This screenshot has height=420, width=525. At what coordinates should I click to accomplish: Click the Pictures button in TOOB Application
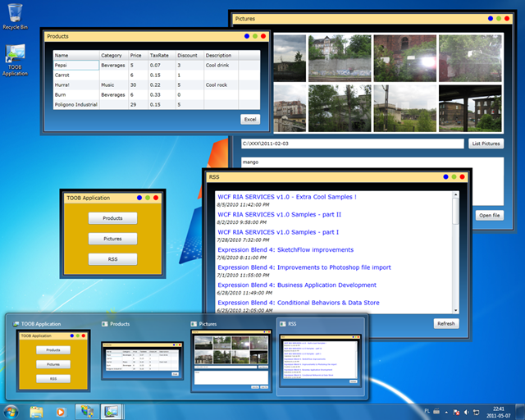click(x=112, y=239)
